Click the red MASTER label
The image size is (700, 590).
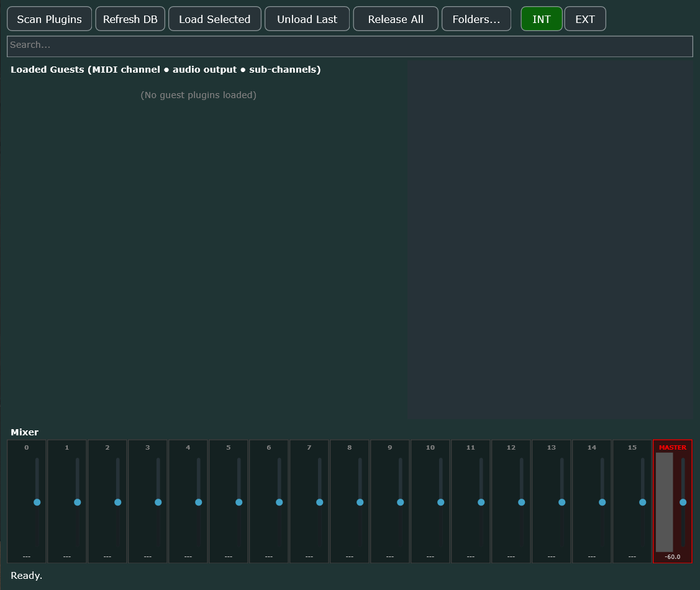(672, 447)
